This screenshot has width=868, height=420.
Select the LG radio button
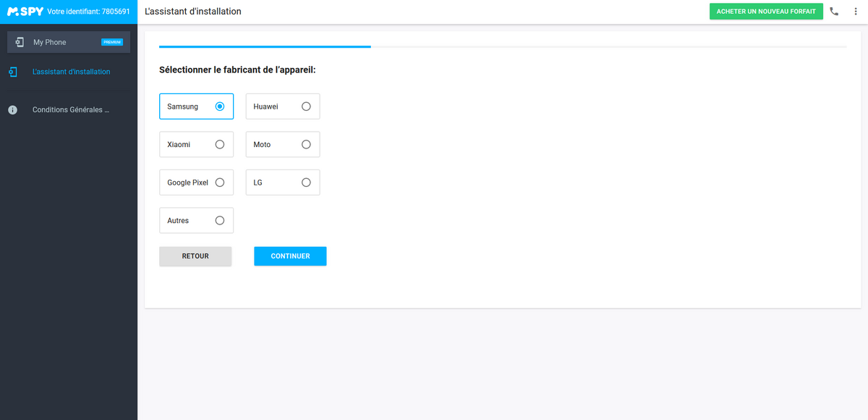(306, 182)
